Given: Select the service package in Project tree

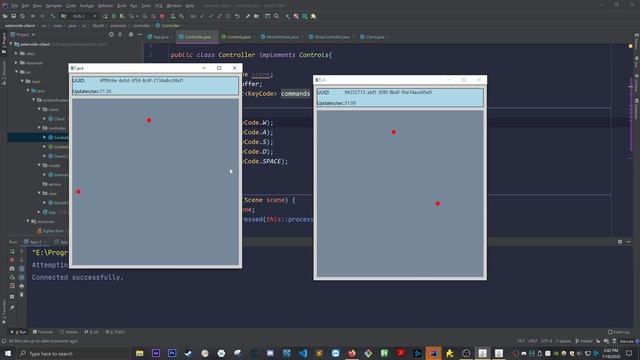Looking at the screenshot, I should point(51,184).
